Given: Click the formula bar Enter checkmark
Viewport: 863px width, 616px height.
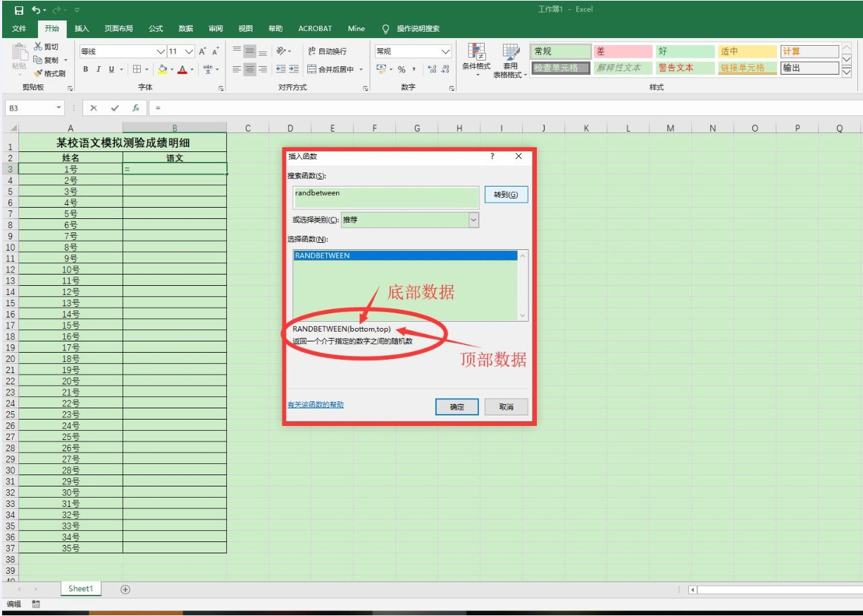Looking at the screenshot, I should [x=115, y=108].
